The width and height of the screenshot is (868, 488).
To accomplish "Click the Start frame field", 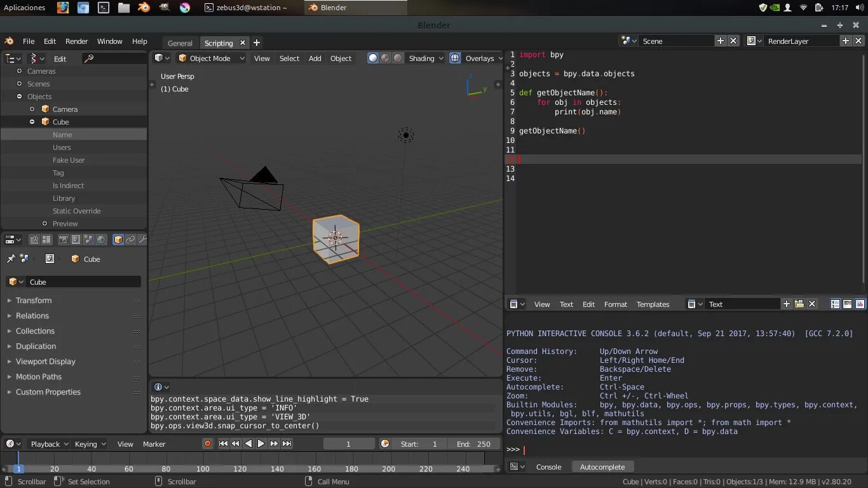I will [419, 444].
